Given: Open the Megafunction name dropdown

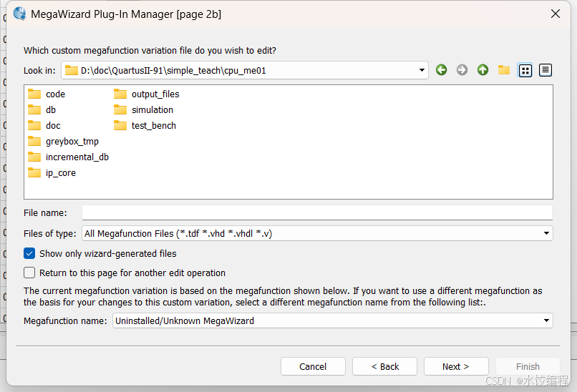Looking at the screenshot, I should [546, 320].
